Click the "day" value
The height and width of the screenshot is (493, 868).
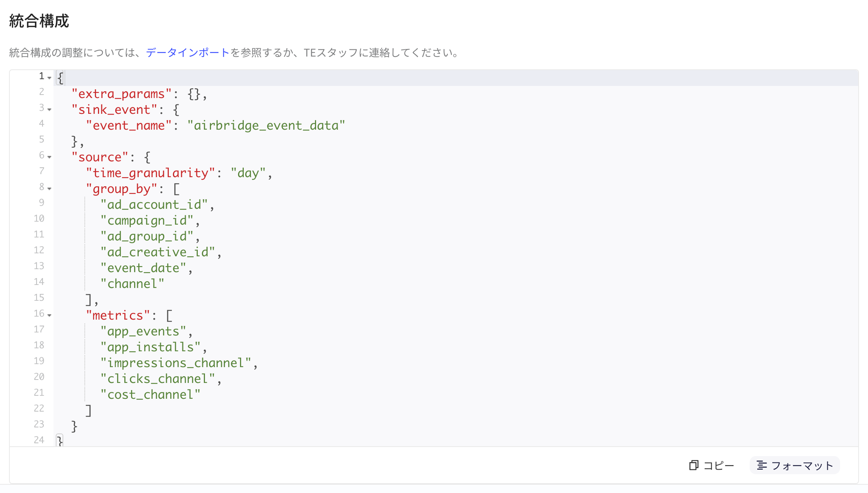coord(248,173)
